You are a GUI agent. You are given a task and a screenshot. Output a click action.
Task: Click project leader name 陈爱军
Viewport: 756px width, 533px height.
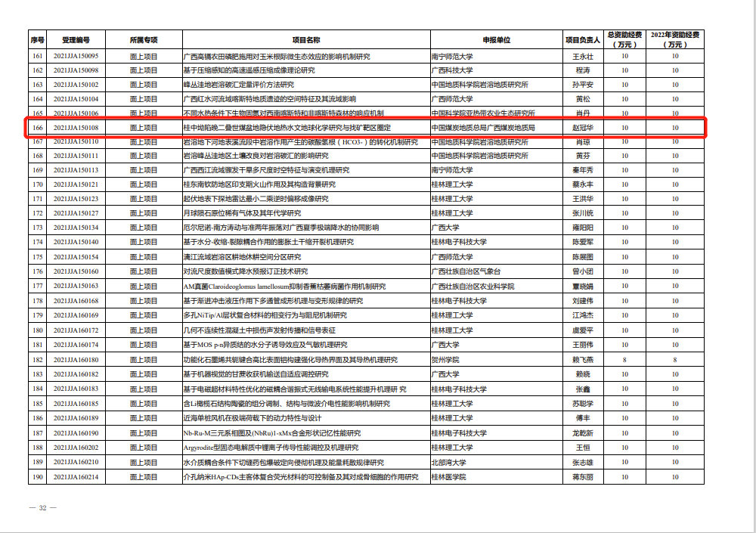pos(583,242)
